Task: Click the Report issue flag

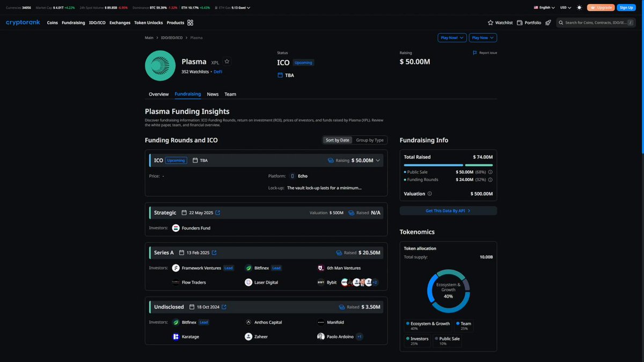Action: (x=475, y=53)
